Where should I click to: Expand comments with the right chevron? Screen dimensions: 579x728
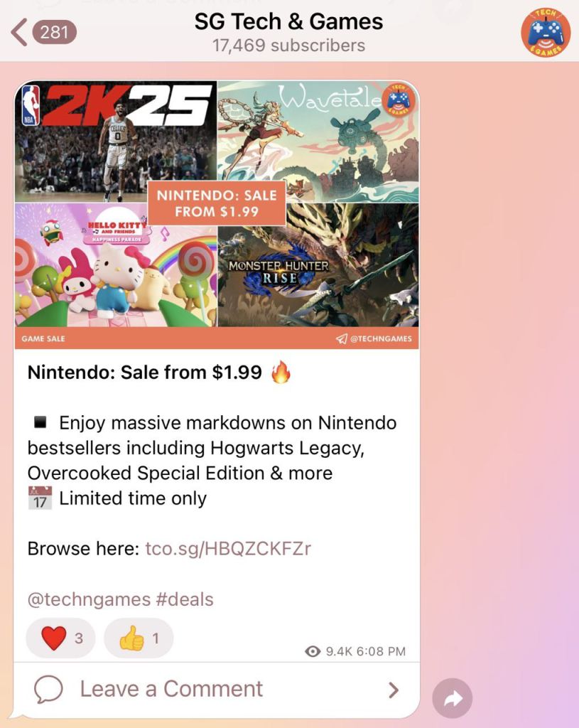coord(394,690)
